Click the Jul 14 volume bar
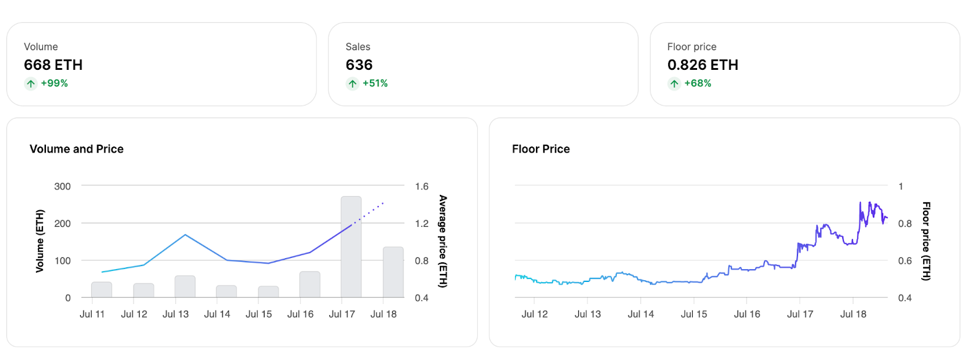This screenshot has height=350, width=980. [227, 292]
